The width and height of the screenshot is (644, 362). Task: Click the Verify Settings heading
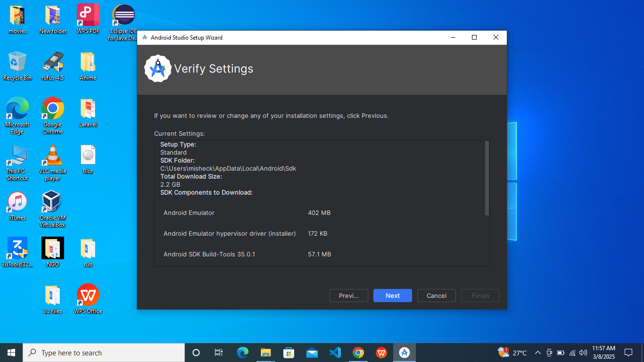click(x=214, y=69)
